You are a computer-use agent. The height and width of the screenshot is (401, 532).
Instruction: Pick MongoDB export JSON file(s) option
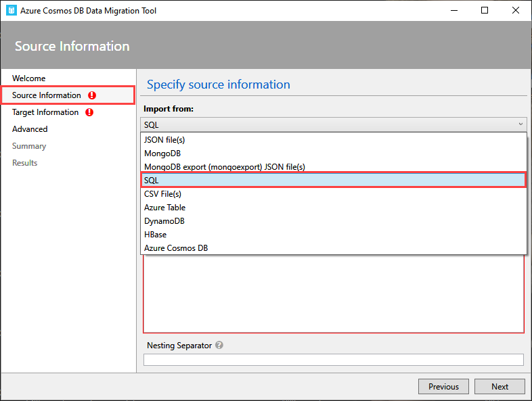click(x=225, y=167)
